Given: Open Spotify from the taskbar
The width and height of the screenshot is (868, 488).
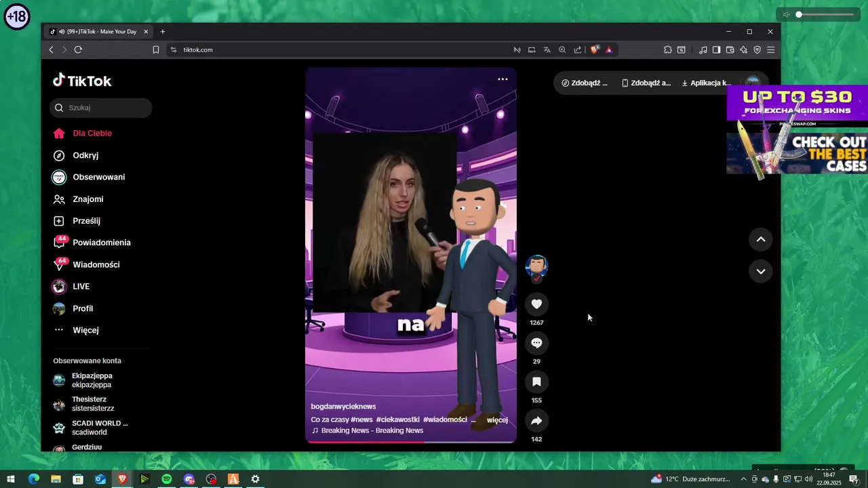Looking at the screenshot, I should coord(166,479).
